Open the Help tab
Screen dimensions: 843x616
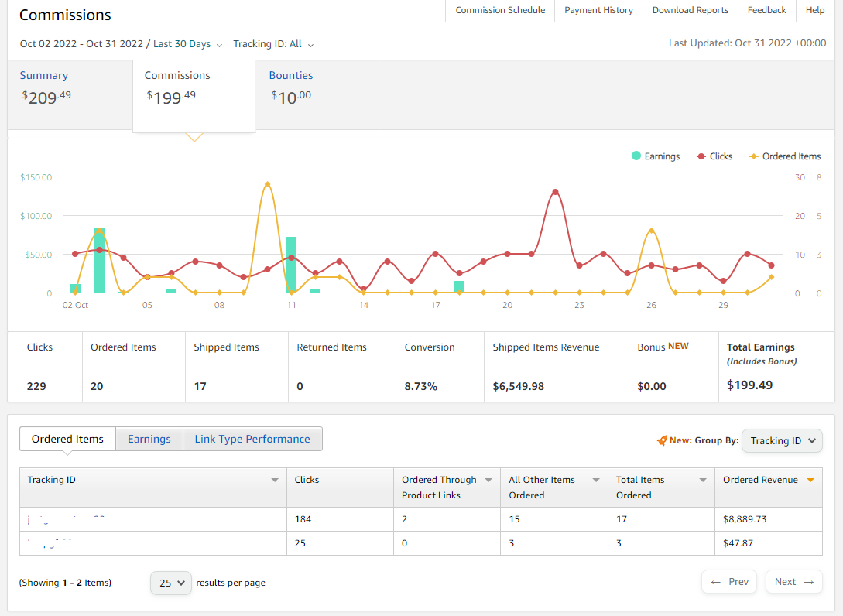(815, 10)
